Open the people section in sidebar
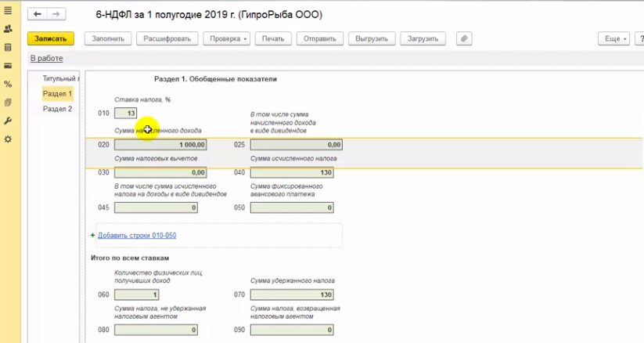644x343 pixels. (x=8, y=29)
